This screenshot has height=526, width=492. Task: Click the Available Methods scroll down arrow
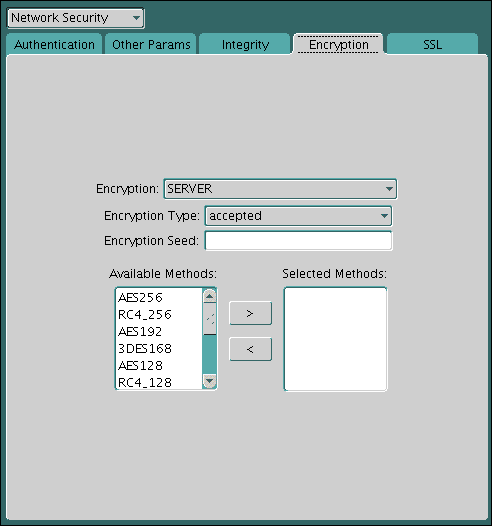(210, 381)
